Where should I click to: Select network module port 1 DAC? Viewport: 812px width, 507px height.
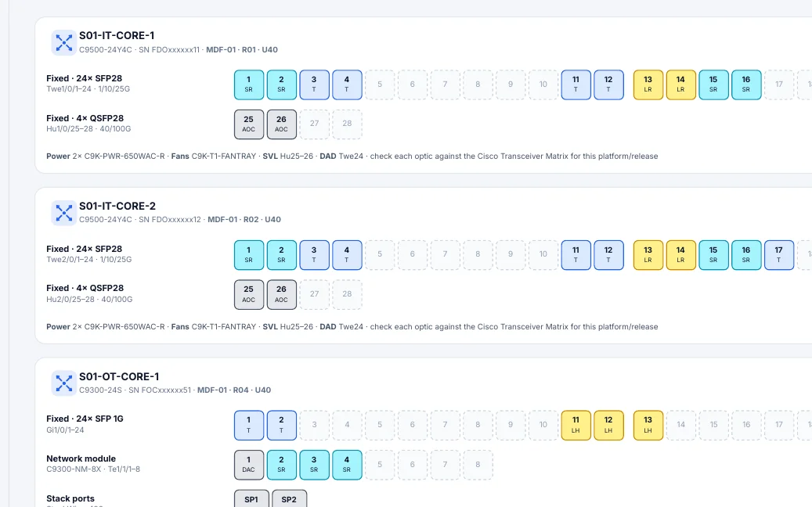pos(248,465)
